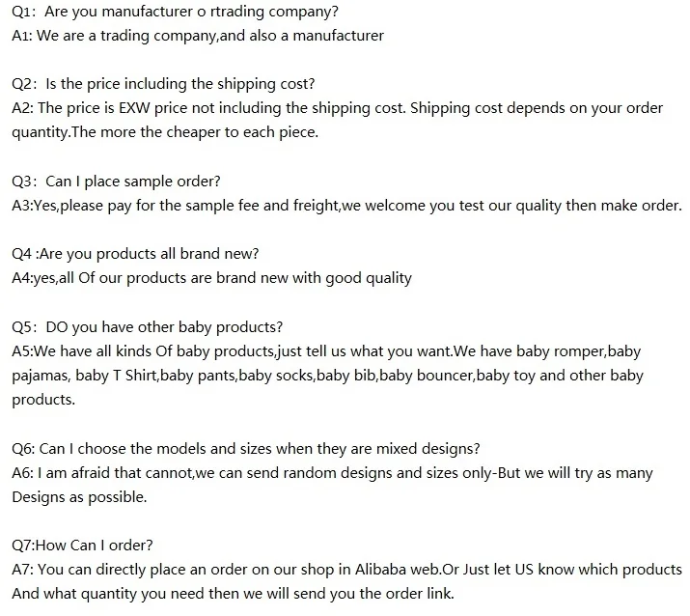Screen dimensions: 690x616
Task: Click the first line of answer A5
Action: (326, 350)
